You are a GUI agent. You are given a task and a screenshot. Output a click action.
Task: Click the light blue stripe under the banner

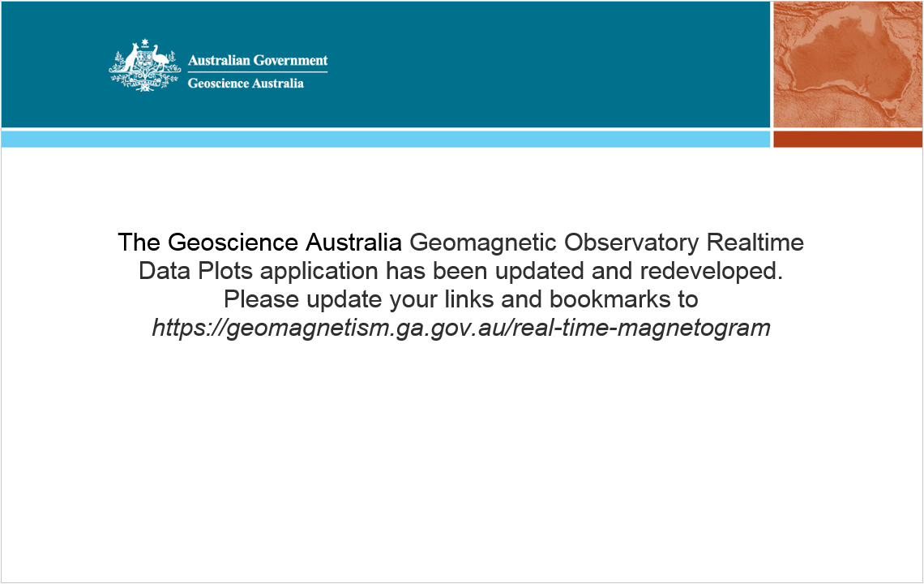click(x=385, y=139)
